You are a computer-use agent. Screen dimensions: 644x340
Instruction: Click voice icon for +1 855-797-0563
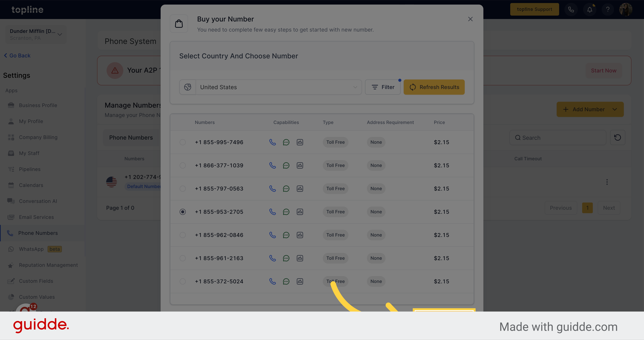273,189
